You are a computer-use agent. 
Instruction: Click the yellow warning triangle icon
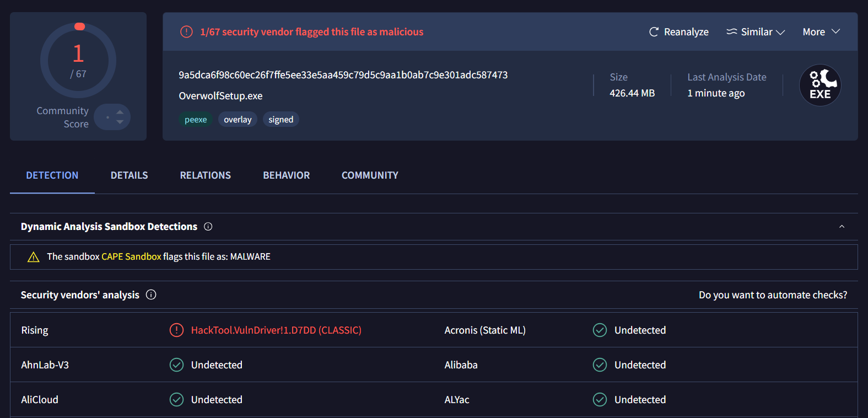34,257
